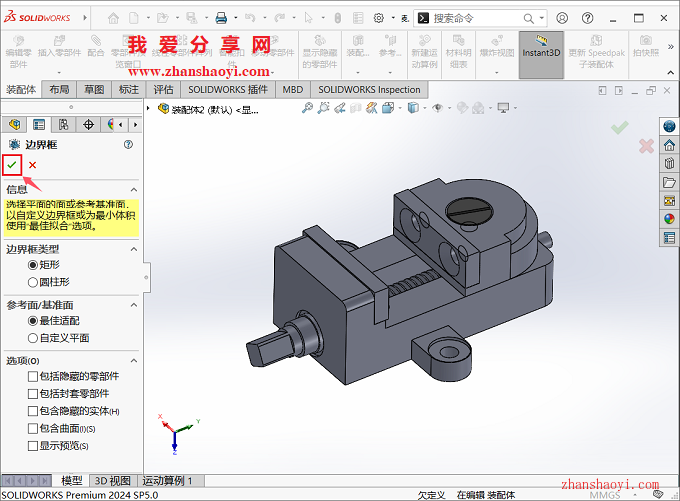This screenshot has width=680, height=501.
Task: Open the PropertyManager panel tab
Action: 39,124
